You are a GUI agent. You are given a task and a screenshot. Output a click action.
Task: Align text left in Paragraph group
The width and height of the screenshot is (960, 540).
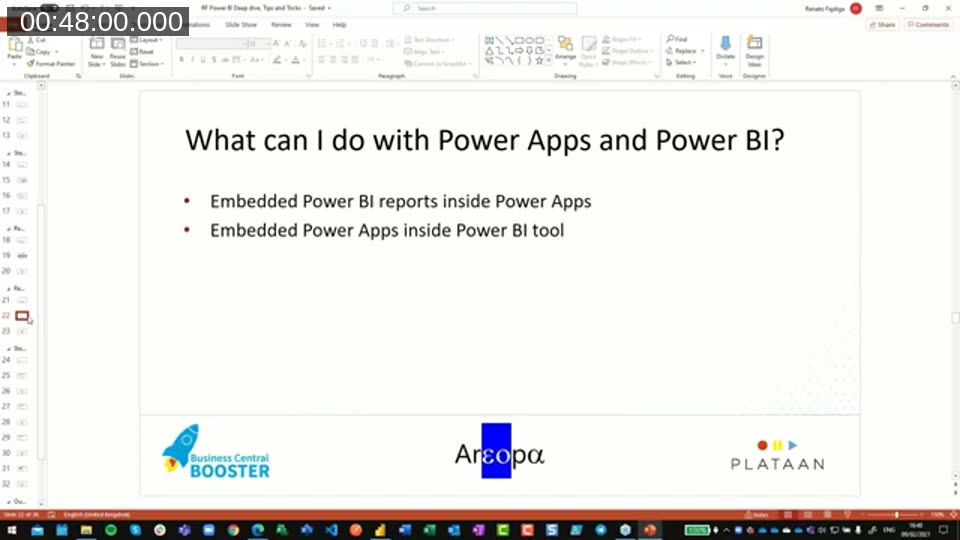coord(321,60)
